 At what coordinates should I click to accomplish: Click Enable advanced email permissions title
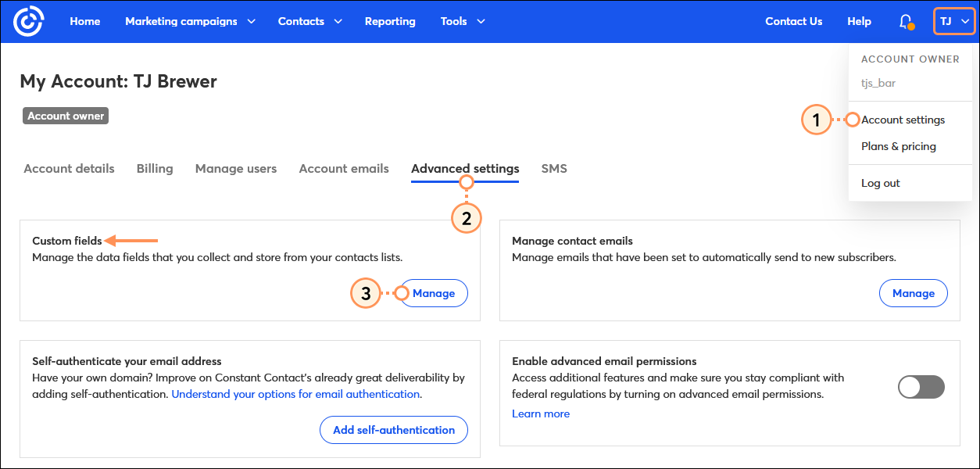pyautogui.click(x=604, y=361)
